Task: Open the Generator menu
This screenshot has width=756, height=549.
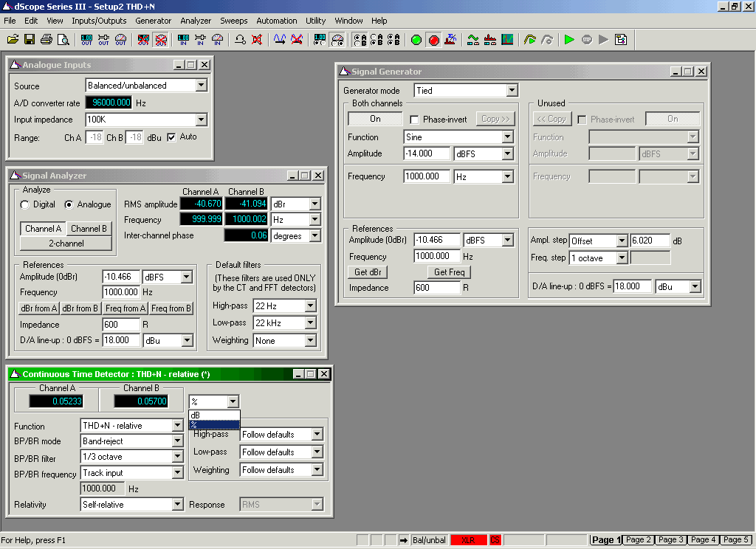Action: (x=154, y=21)
